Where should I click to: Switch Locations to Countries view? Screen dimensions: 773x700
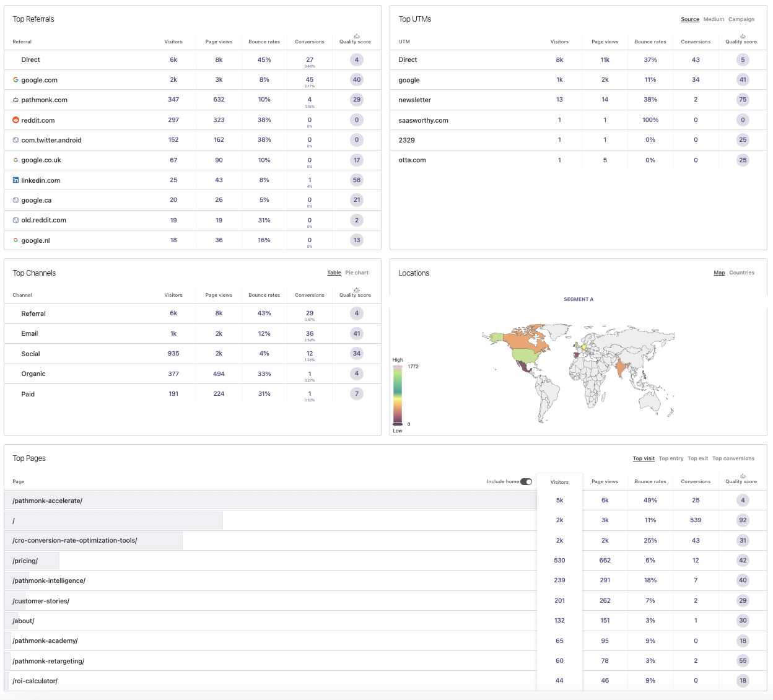click(742, 273)
